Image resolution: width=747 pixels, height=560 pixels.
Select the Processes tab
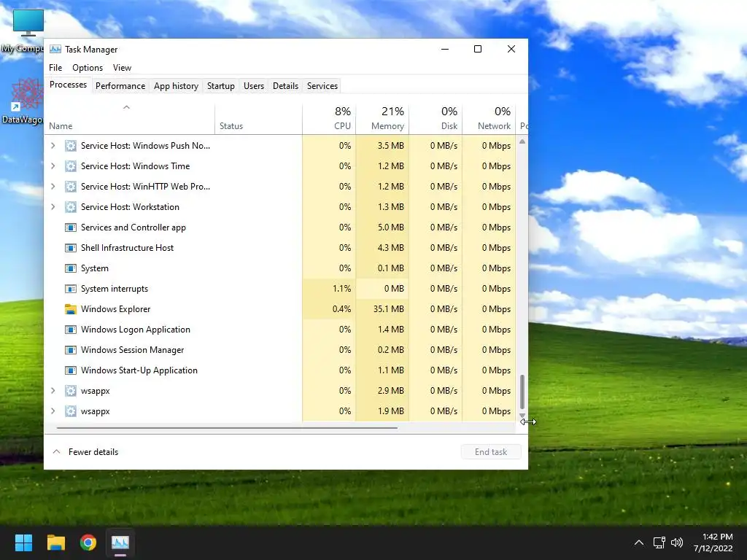click(x=68, y=85)
